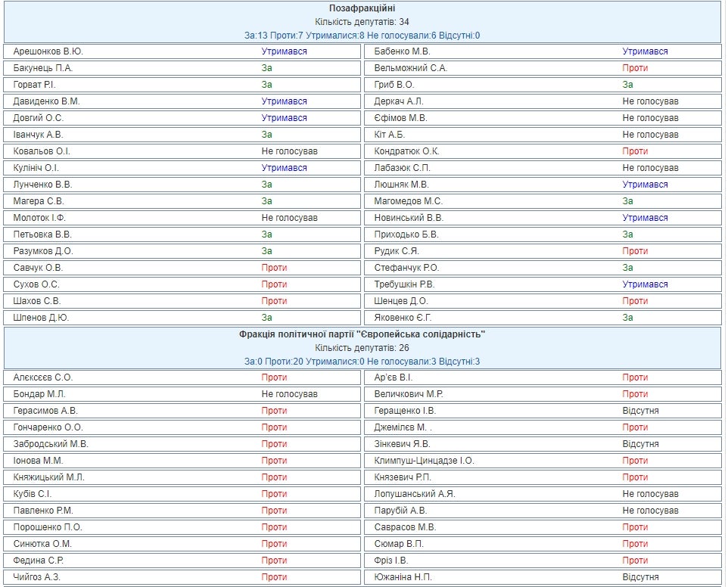Select deputy Магомедов М.С.
The width and height of the screenshot is (728, 587).
click(x=408, y=201)
